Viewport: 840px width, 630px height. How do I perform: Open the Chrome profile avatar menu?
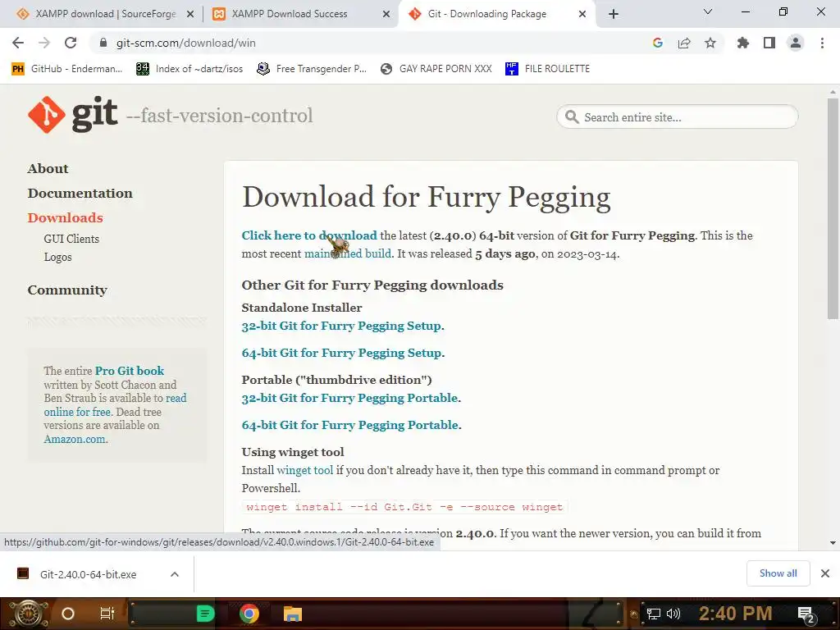click(x=796, y=43)
